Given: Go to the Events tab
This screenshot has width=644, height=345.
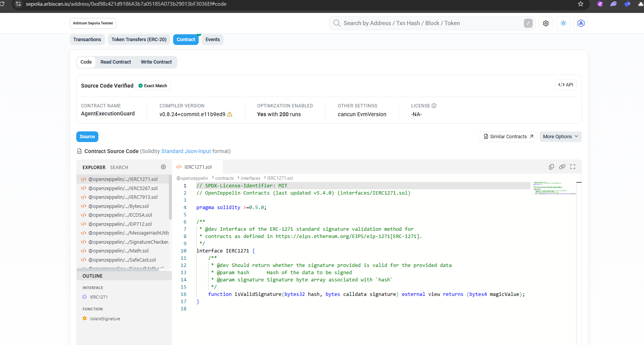Looking at the screenshot, I should (x=213, y=40).
